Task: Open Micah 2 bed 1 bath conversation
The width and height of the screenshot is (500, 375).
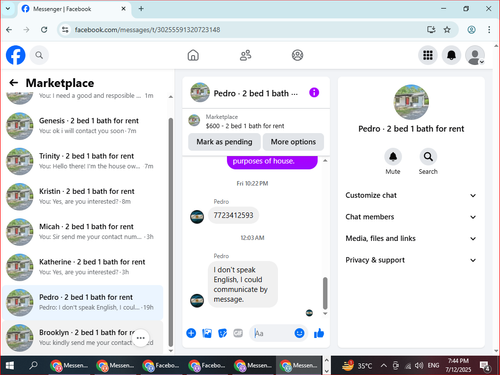Action: pyautogui.click(x=83, y=232)
